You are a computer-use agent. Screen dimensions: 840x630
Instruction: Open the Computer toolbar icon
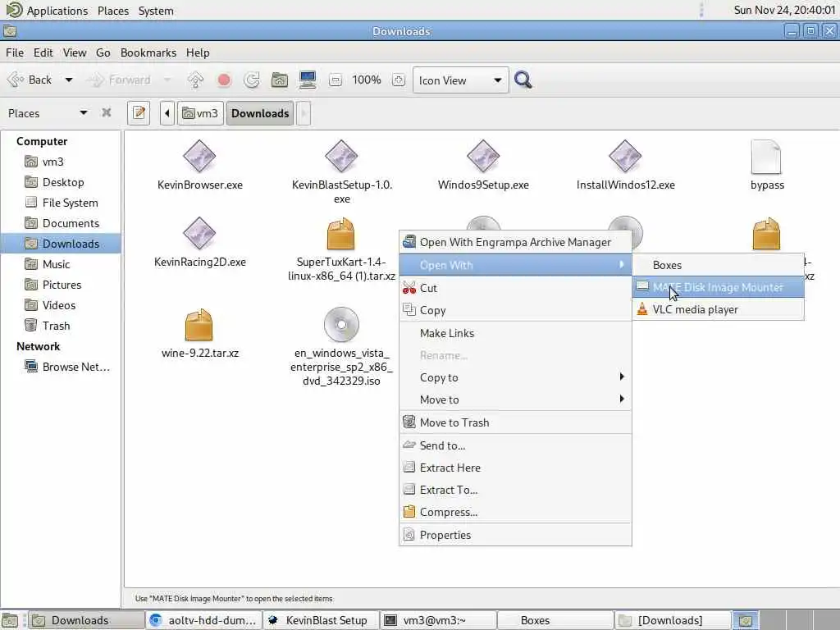[308, 80]
